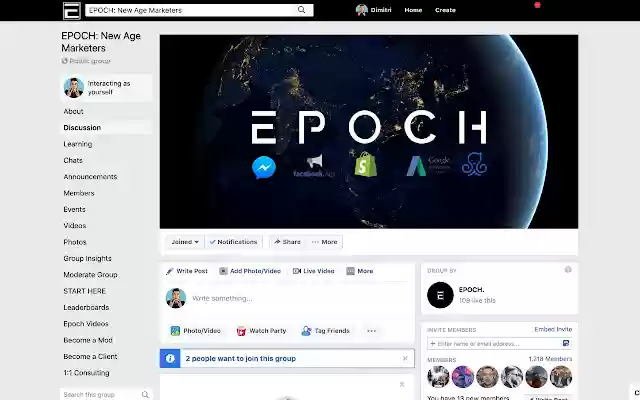Click Create in top bar
Screen dimensions: 640x400
click(445, 10)
